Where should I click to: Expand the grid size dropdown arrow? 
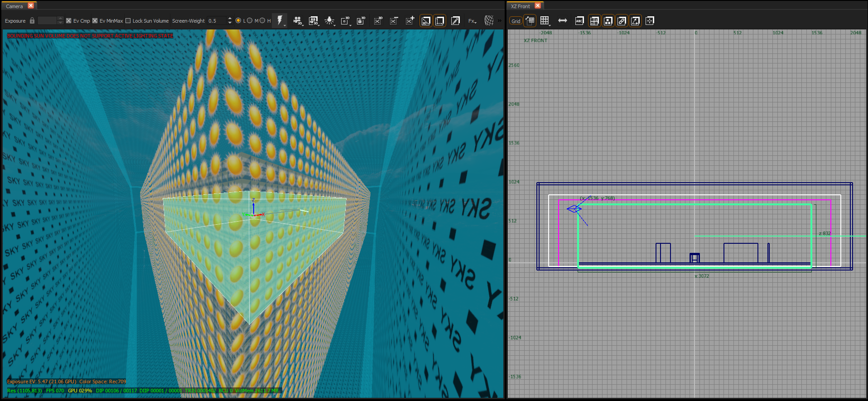click(x=550, y=25)
